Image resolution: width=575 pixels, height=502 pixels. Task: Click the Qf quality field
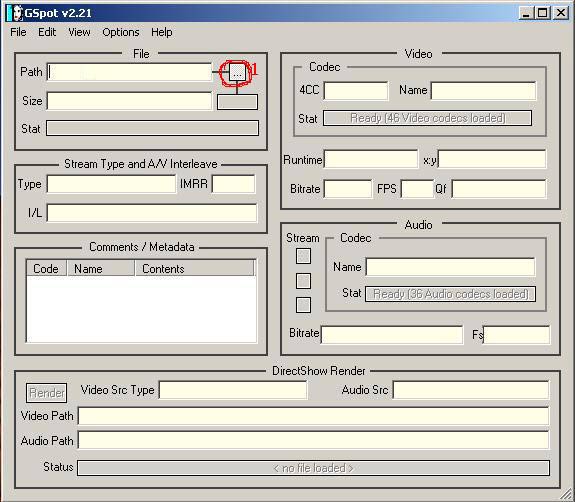pos(499,189)
